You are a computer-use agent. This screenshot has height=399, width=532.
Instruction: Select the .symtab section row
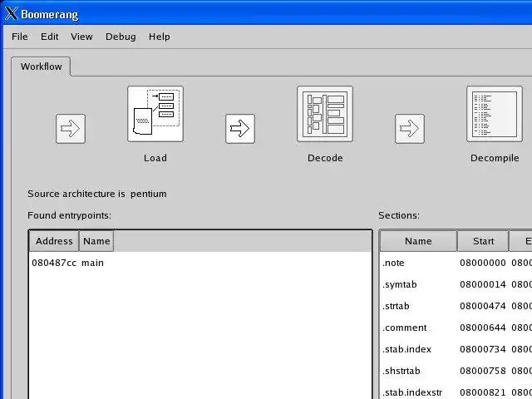pyautogui.click(x=456, y=284)
